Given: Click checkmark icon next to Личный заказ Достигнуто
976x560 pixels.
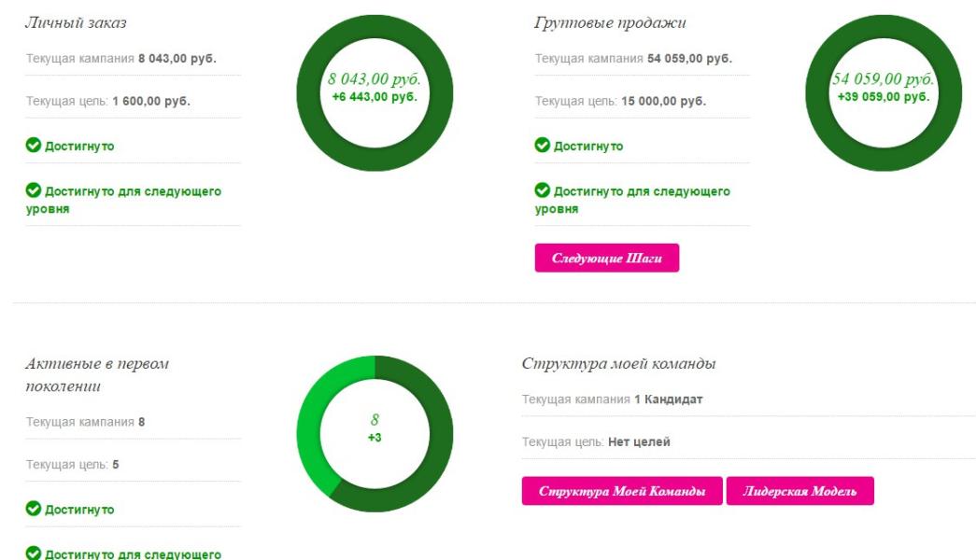Looking at the screenshot, I should click(x=34, y=146).
